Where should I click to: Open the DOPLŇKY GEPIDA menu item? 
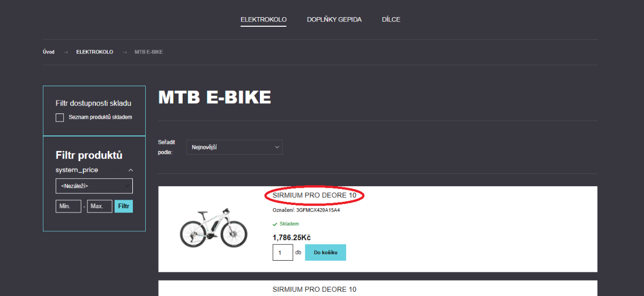334,20
